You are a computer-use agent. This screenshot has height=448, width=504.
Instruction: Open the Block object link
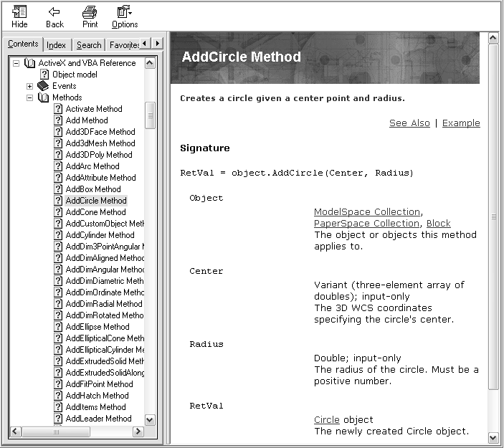[x=439, y=224]
